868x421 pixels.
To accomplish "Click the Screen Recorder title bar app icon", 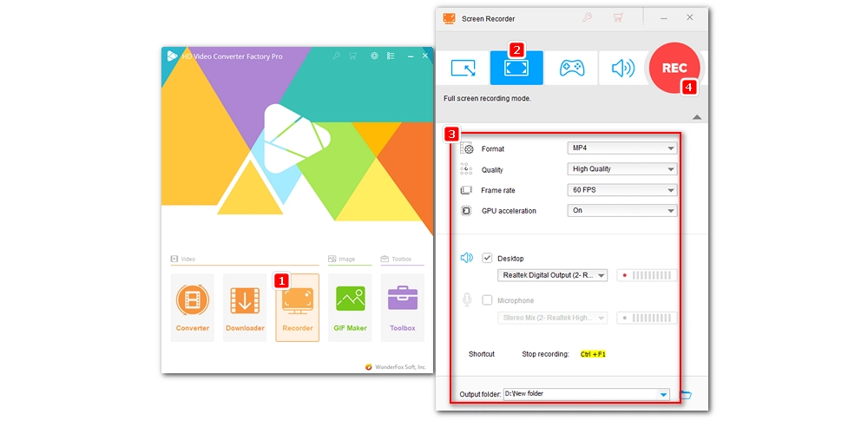I will (x=449, y=18).
